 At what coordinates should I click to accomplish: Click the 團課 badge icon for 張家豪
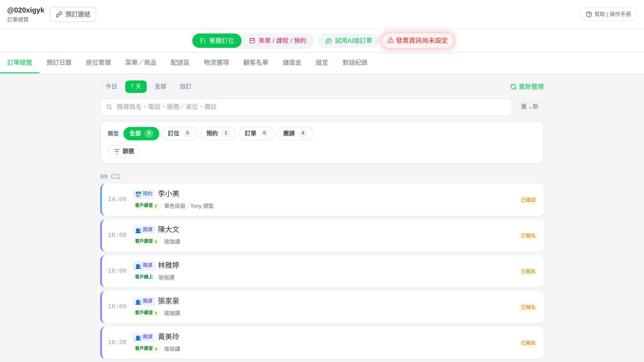coord(138,301)
